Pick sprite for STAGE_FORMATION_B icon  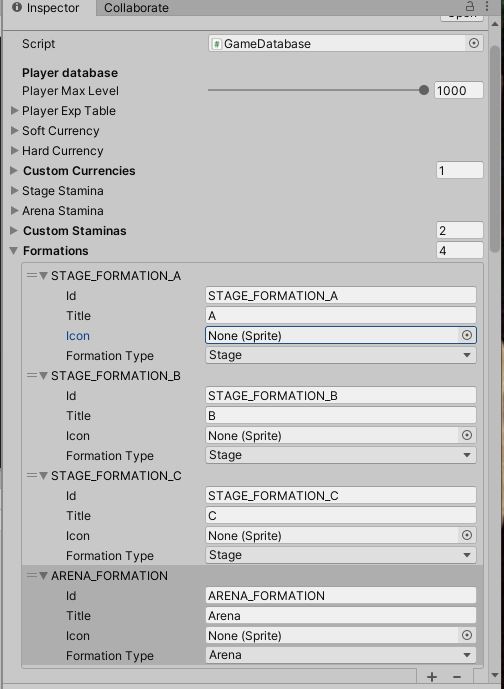(x=467, y=435)
